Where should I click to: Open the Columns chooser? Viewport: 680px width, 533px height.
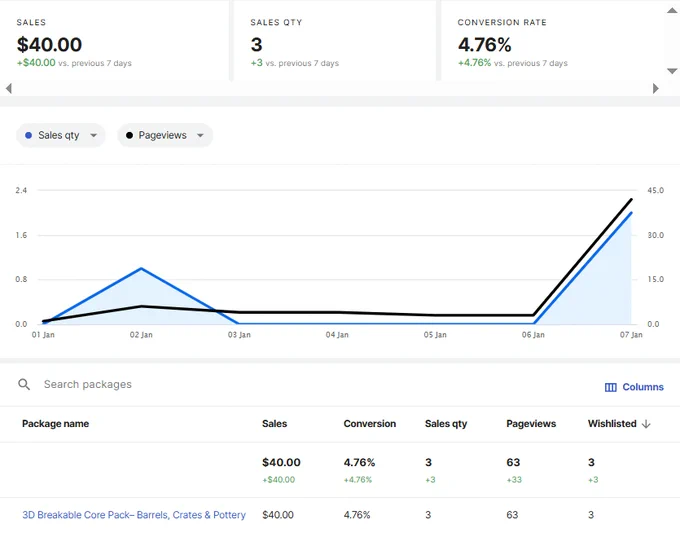point(634,387)
